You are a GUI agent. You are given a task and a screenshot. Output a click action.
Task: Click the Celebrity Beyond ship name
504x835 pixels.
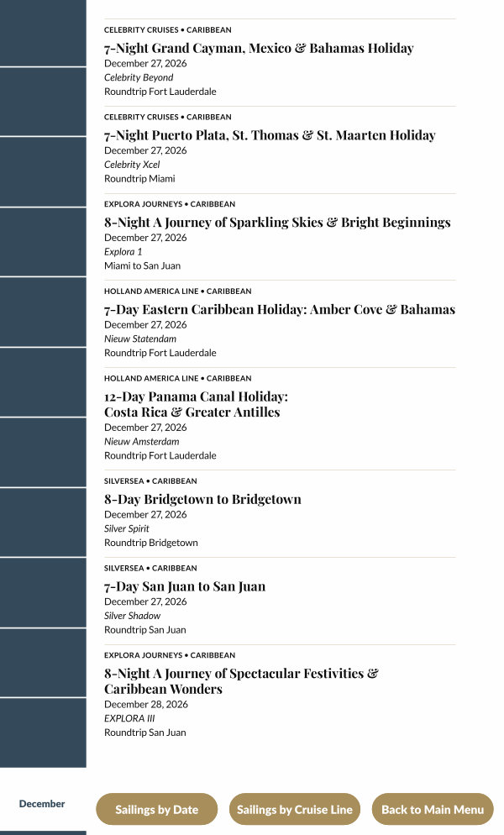pyautogui.click(x=139, y=77)
